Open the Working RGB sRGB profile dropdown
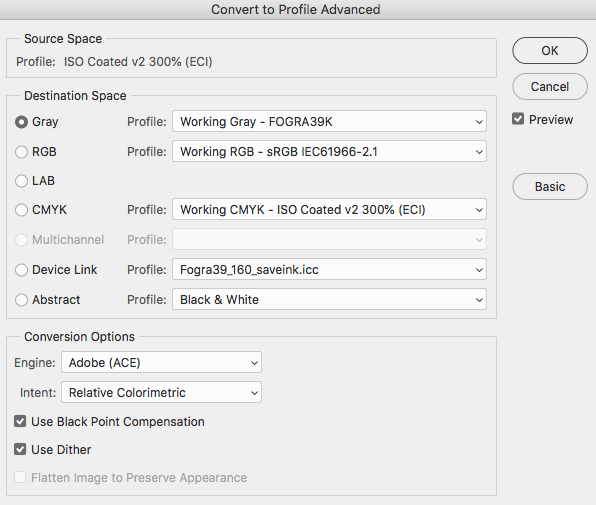Image resolution: width=596 pixels, height=505 pixels. [x=329, y=152]
